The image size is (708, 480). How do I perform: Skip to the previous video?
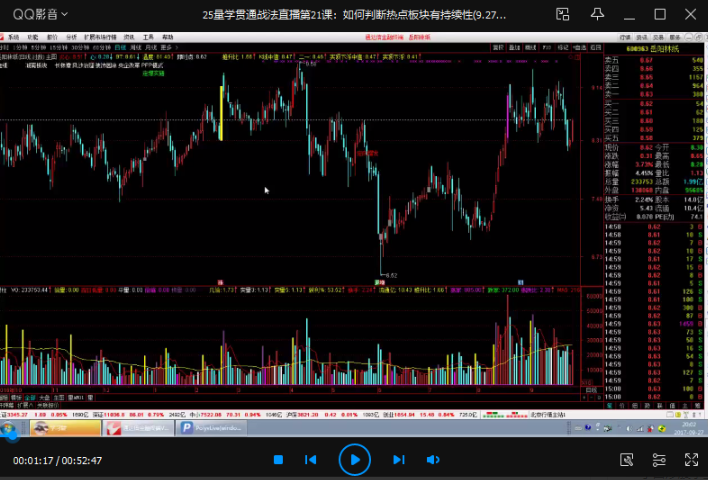coord(311,460)
